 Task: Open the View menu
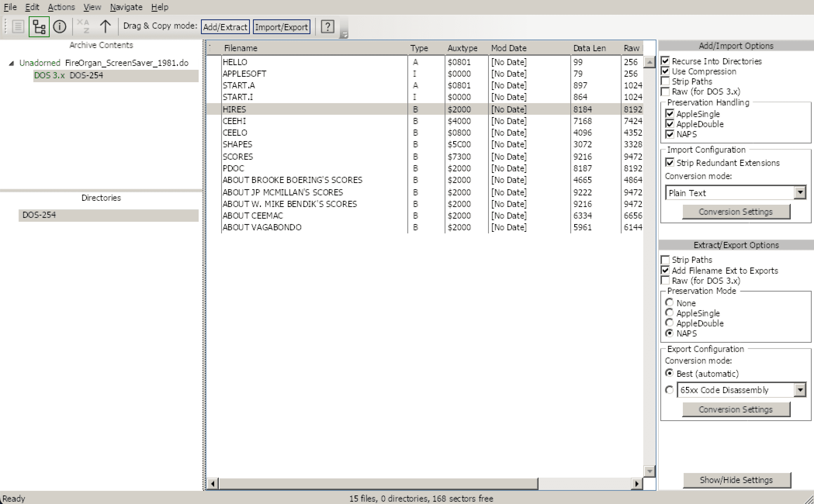tap(92, 7)
